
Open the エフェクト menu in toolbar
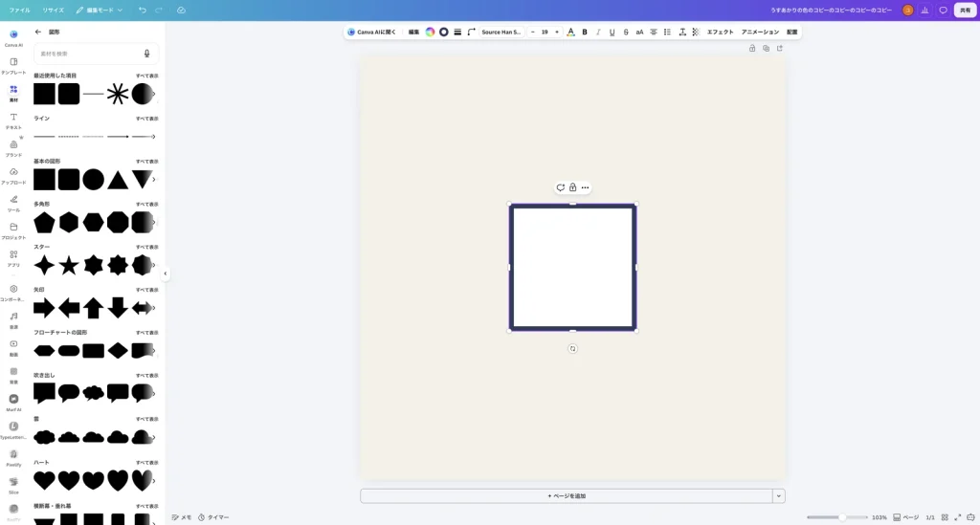(720, 32)
